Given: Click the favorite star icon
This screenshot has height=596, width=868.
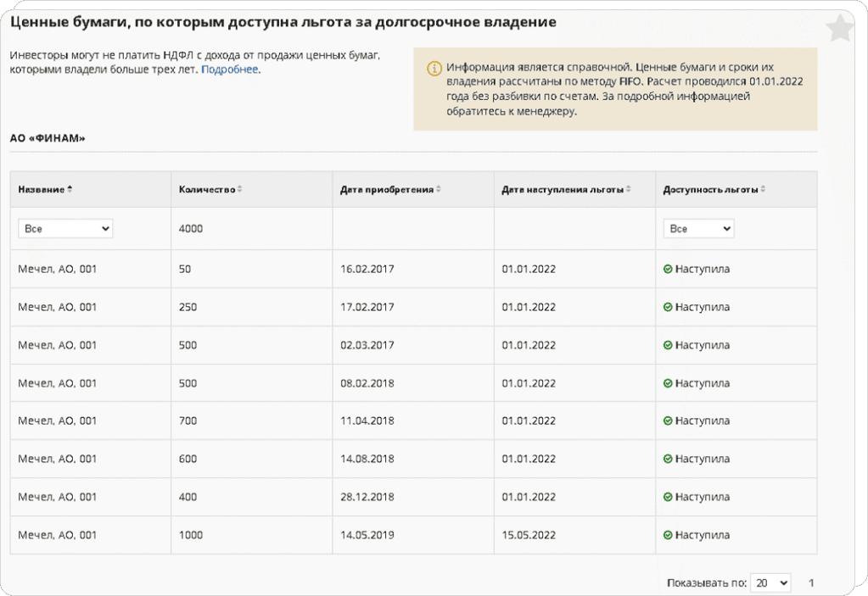Looking at the screenshot, I should [839, 28].
